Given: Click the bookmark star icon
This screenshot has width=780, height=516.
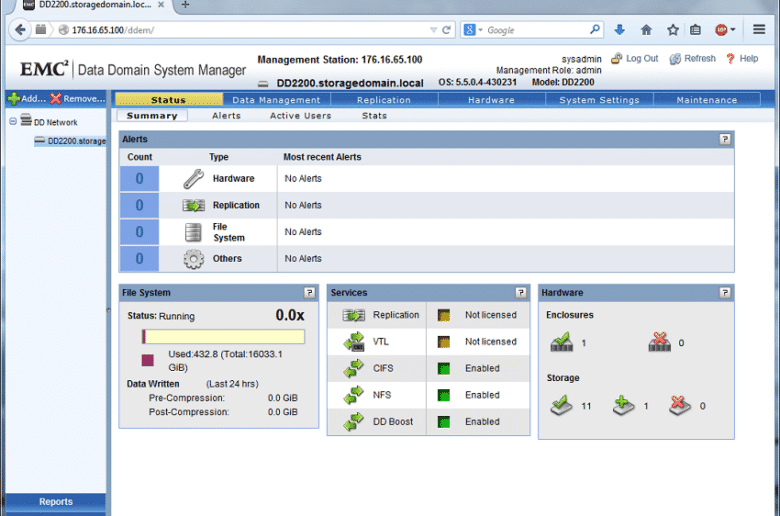Looking at the screenshot, I should click(x=673, y=30).
